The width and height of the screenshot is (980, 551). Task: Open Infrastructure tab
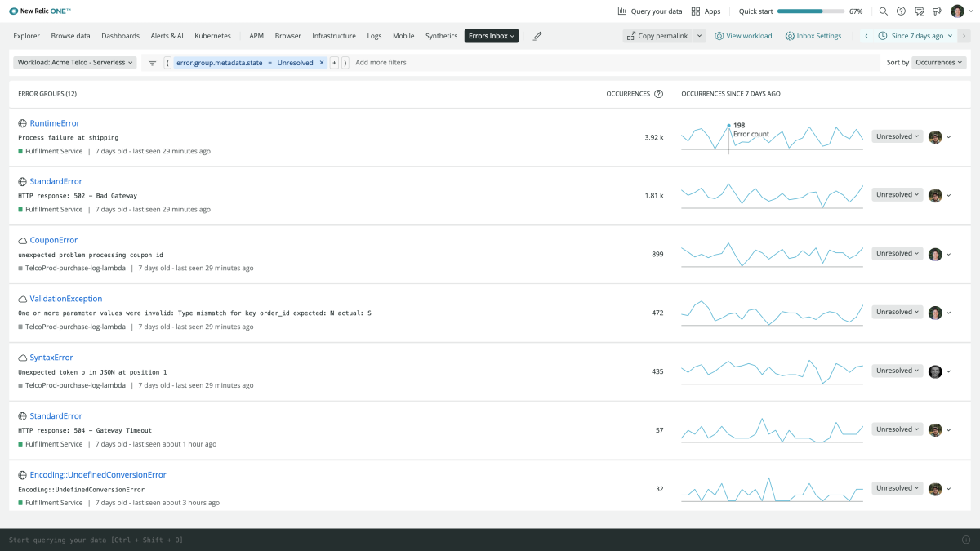pyautogui.click(x=334, y=36)
